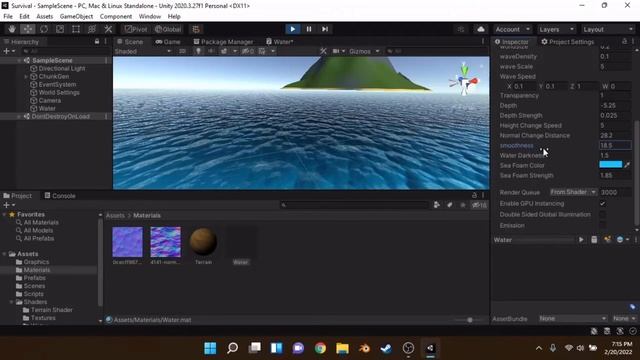Select the Move tool

coord(28,29)
